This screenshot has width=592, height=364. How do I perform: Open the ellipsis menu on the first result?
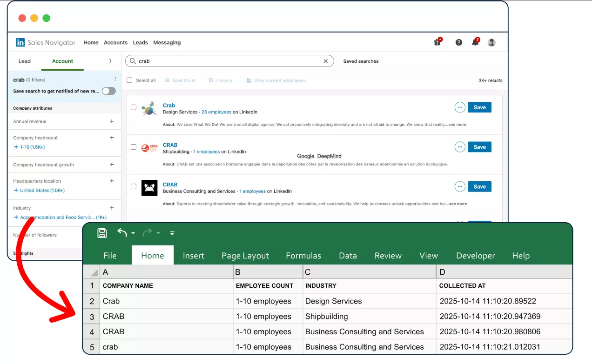(x=460, y=107)
